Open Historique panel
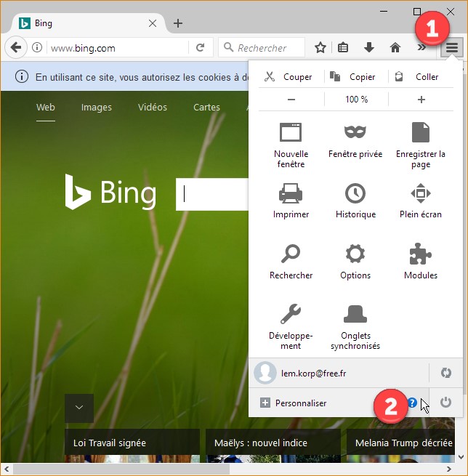 (355, 201)
